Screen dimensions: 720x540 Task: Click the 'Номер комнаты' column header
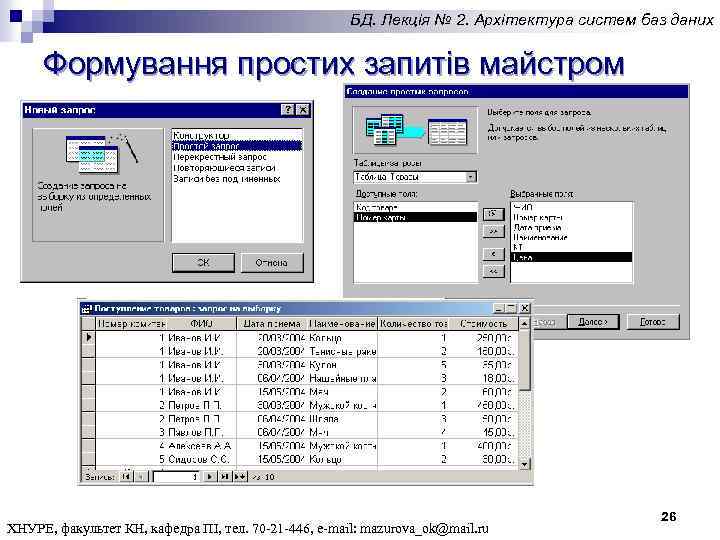tap(131, 324)
